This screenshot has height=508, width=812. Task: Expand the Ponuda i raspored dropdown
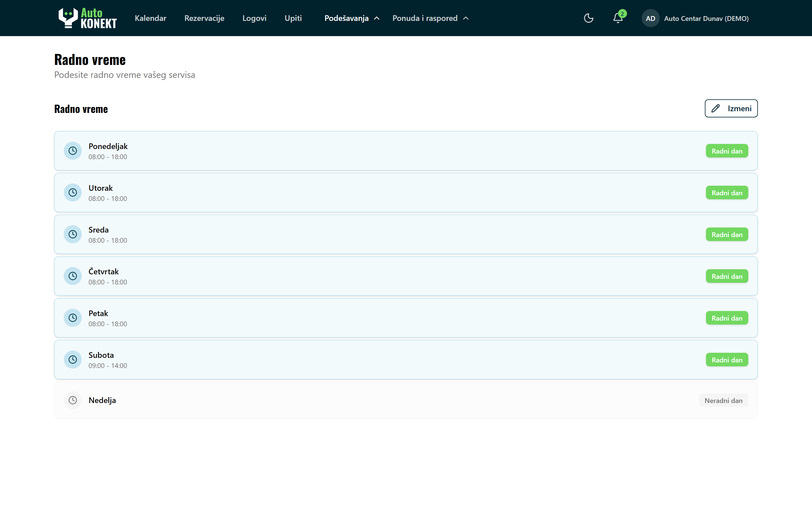[x=431, y=18]
